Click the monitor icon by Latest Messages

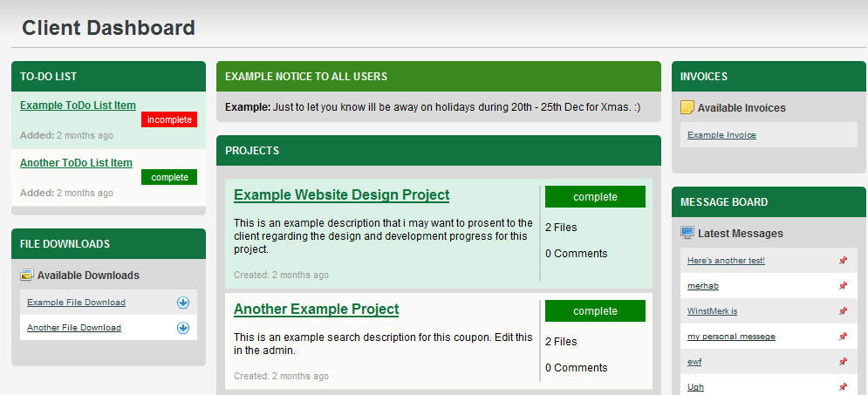click(687, 233)
